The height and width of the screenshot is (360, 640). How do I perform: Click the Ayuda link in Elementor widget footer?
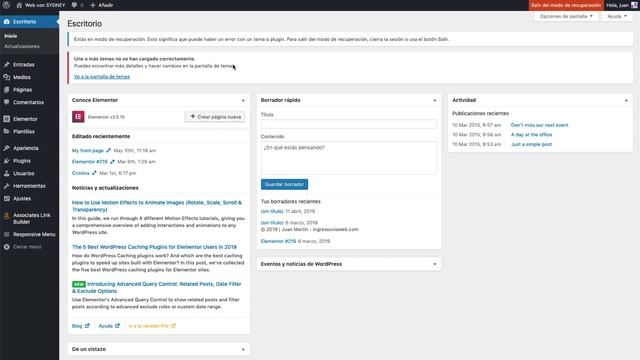[109, 326]
